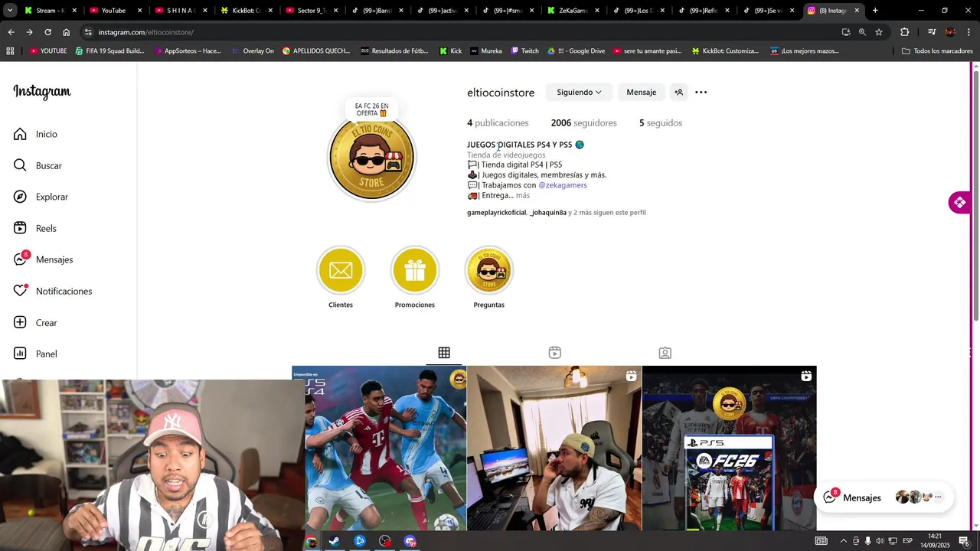Image resolution: width=980 pixels, height=551 pixels.
Task: Open Buscar search magnifier icon
Action: tap(20, 165)
